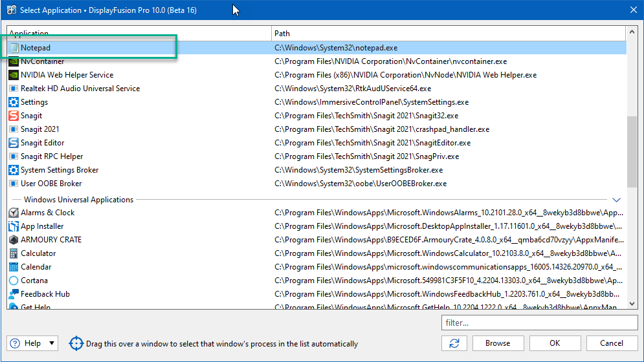Screen dimensions: 644x362
Task: Select the Notepad application row
Action: (316, 48)
